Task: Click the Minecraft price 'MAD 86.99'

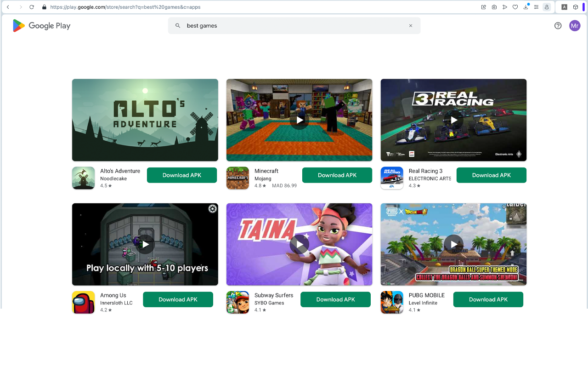Action: pos(284,186)
